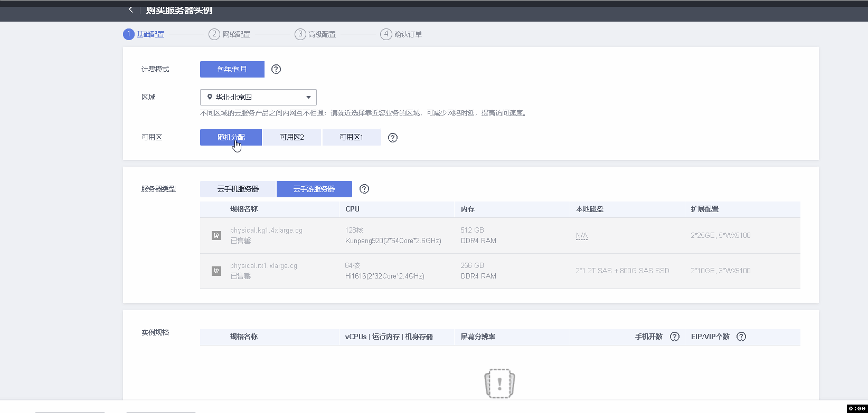Click 2*1.2T SAS + 800G SAS SSD cell
The width and height of the screenshot is (868, 413).
click(622, 271)
